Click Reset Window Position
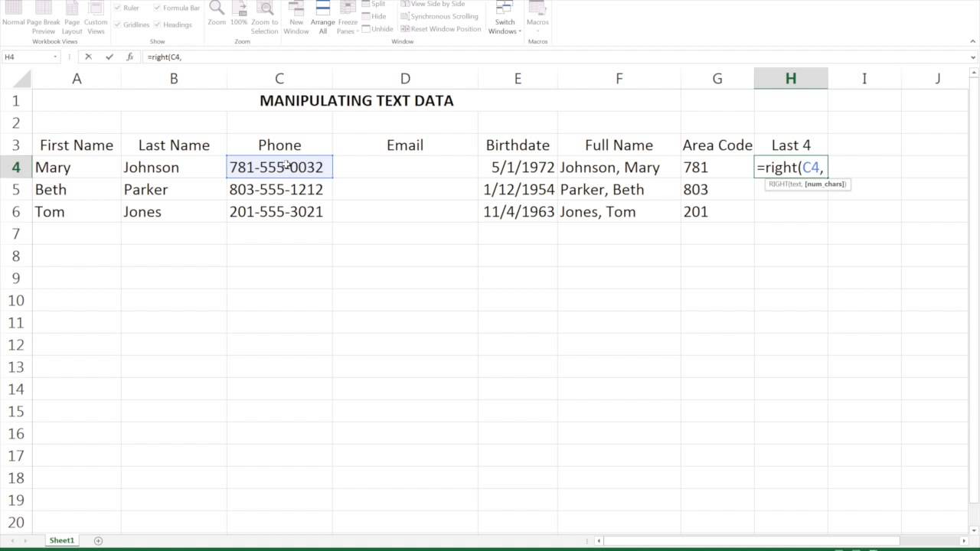 [440, 29]
